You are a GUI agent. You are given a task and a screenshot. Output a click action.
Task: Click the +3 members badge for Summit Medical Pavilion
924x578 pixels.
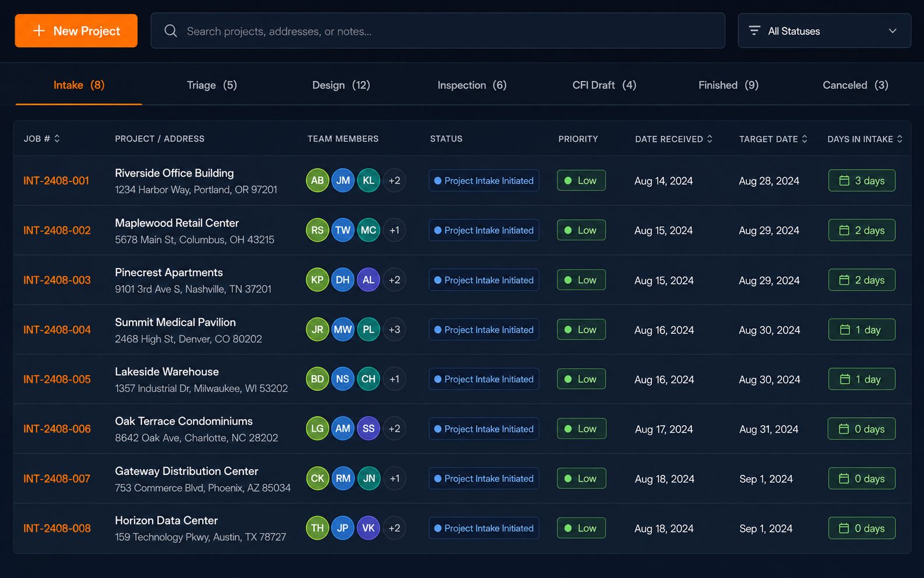coord(394,330)
